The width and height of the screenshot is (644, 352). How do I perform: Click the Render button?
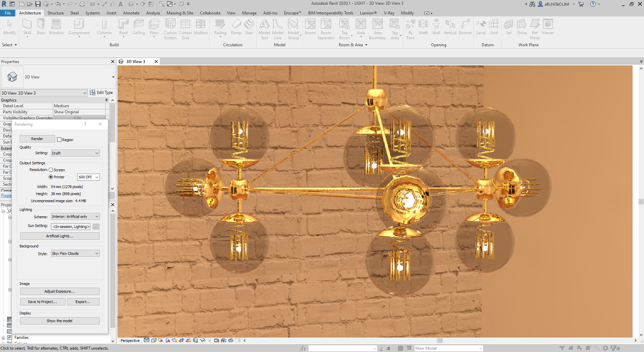37,138
